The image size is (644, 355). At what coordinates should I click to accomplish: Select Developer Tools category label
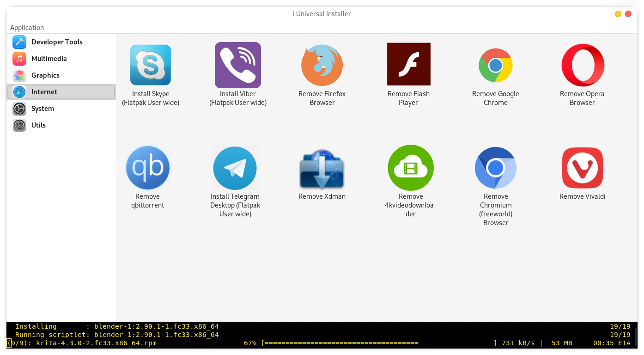tap(57, 42)
